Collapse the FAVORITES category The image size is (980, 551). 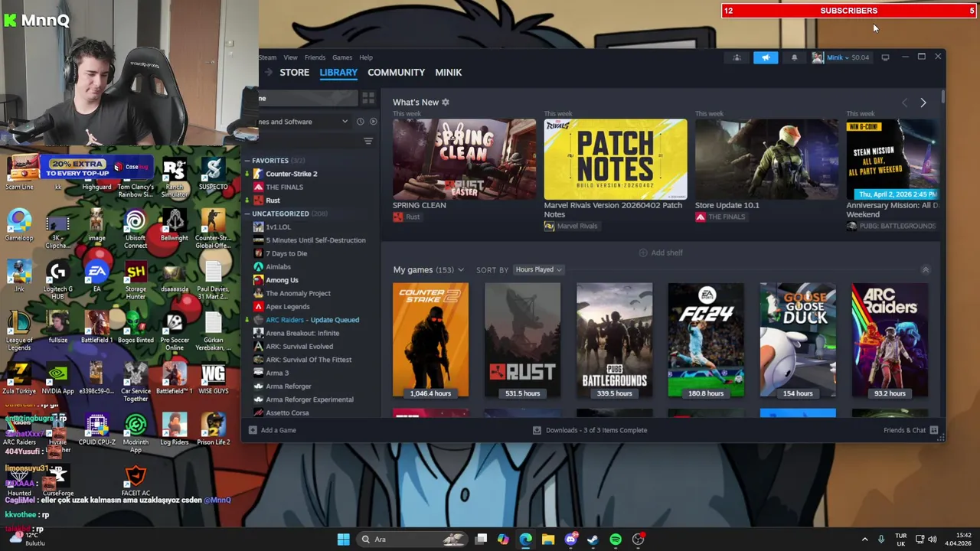click(x=248, y=161)
